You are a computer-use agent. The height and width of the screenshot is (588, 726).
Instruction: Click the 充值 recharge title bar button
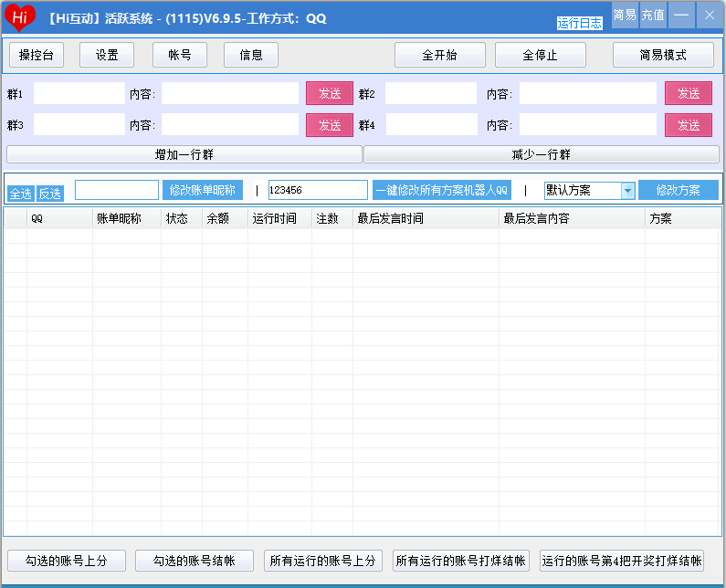[x=653, y=15]
